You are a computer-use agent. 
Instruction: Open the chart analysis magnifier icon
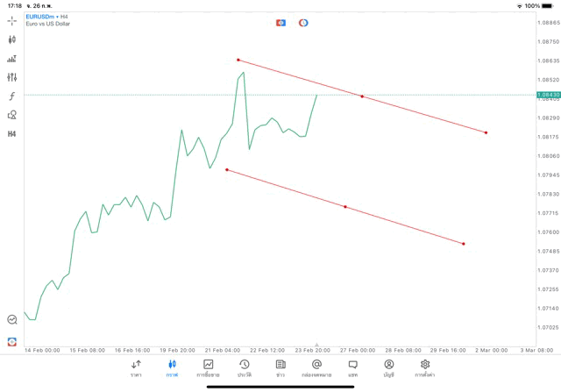coord(12,320)
